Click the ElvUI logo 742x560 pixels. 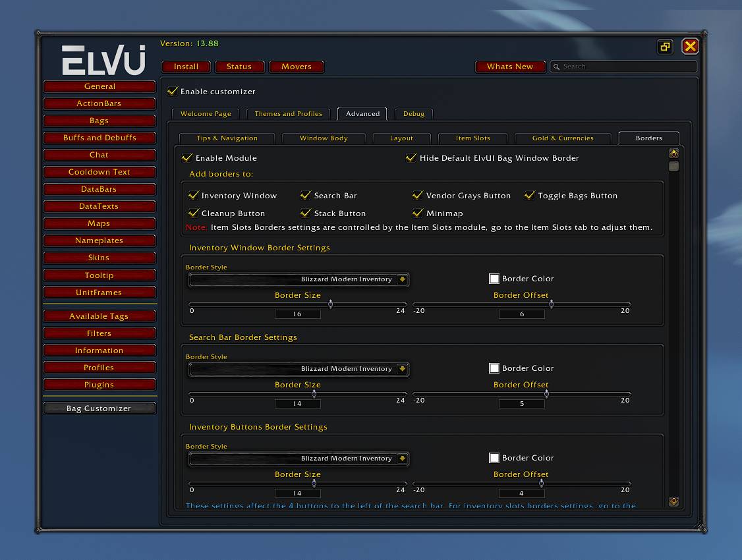[103, 59]
